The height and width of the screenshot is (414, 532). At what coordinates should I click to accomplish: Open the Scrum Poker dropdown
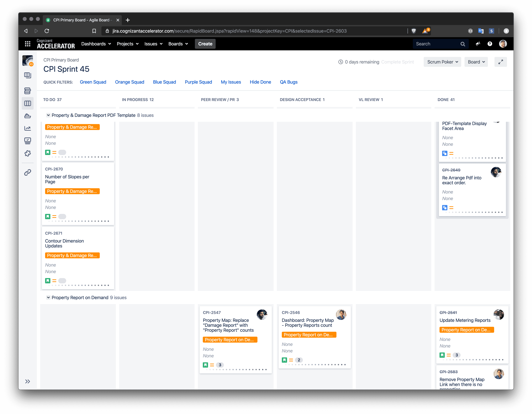(x=442, y=62)
